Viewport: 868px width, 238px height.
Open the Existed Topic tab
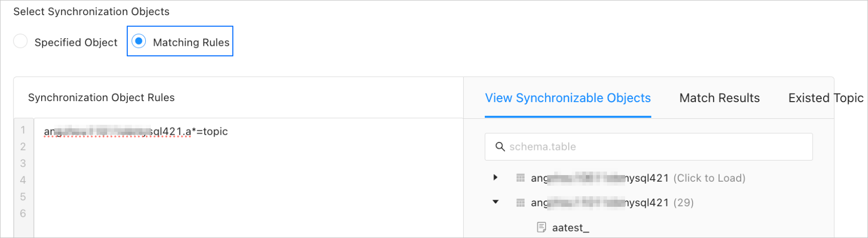825,98
